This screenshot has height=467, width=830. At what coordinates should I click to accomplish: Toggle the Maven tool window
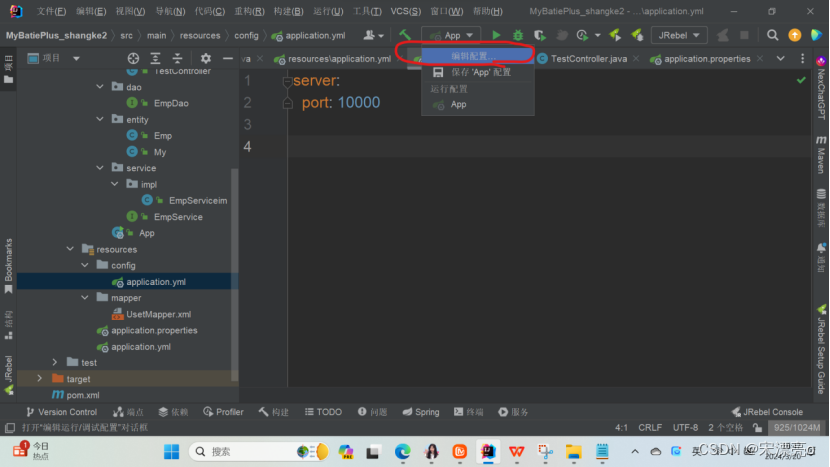click(821, 158)
